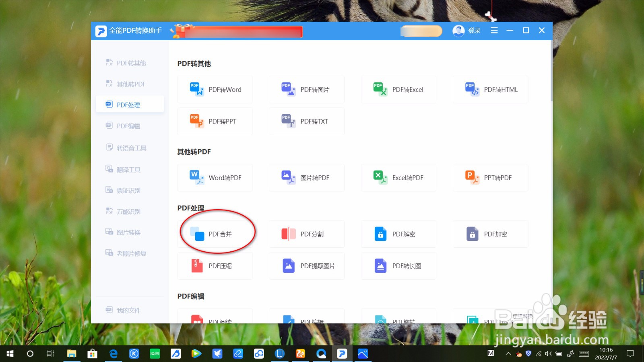Open the Edge browser from taskbar
644x362 pixels.
[x=114, y=354]
